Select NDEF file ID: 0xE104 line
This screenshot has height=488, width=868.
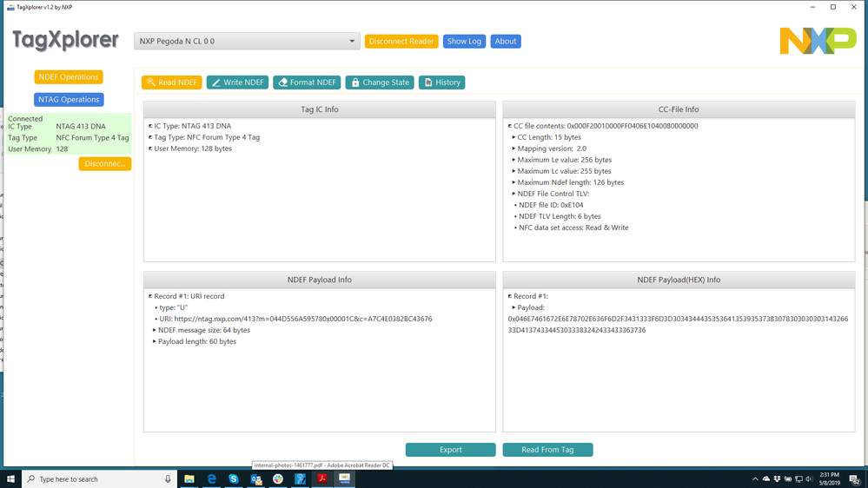tap(551, 205)
